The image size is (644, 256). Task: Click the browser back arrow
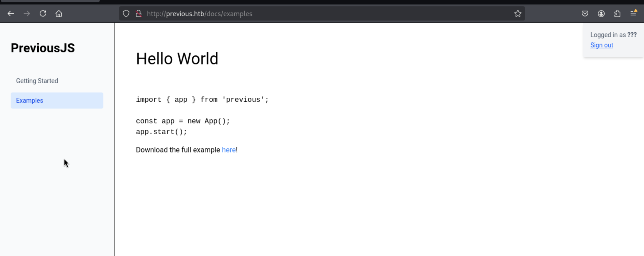[x=11, y=13]
